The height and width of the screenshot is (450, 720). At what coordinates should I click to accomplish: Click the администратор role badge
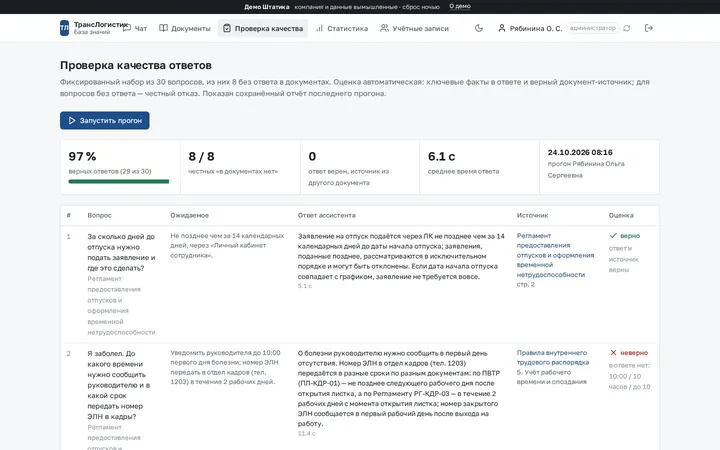[x=592, y=28]
